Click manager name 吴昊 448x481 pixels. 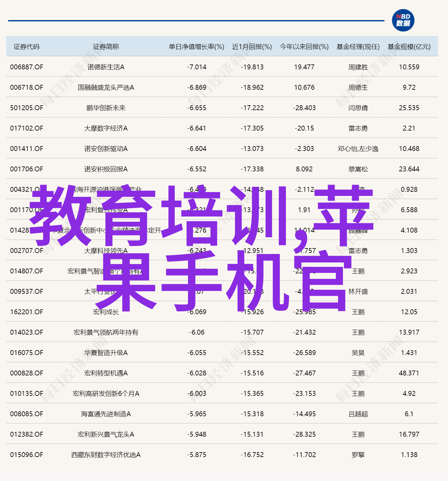coord(358,353)
